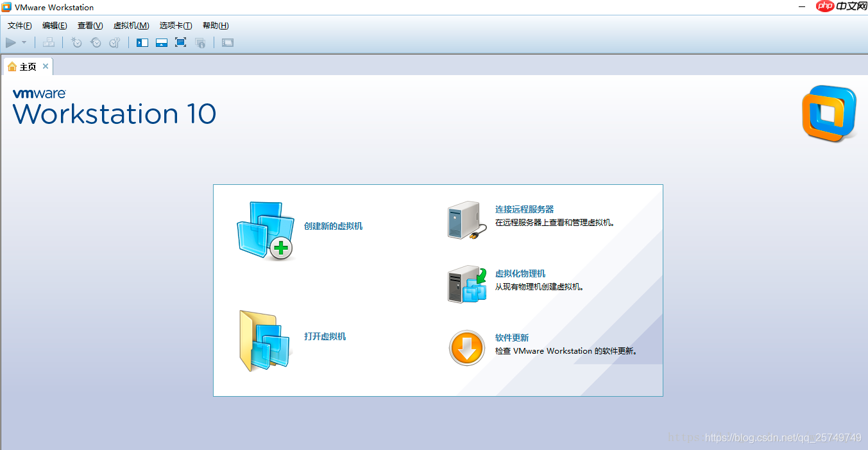Click the virtualize physical machine icon
The width and height of the screenshot is (868, 450).
[466, 284]
